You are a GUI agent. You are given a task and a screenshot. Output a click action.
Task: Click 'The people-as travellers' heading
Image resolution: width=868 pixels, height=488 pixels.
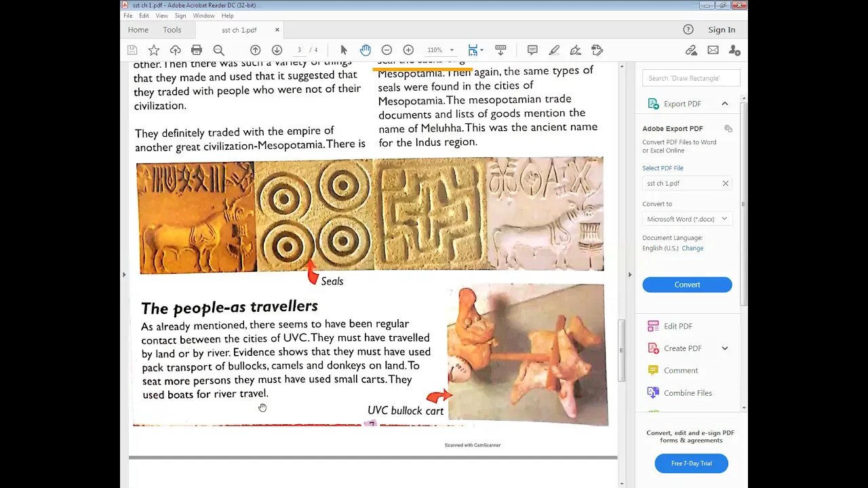(229, 307)
